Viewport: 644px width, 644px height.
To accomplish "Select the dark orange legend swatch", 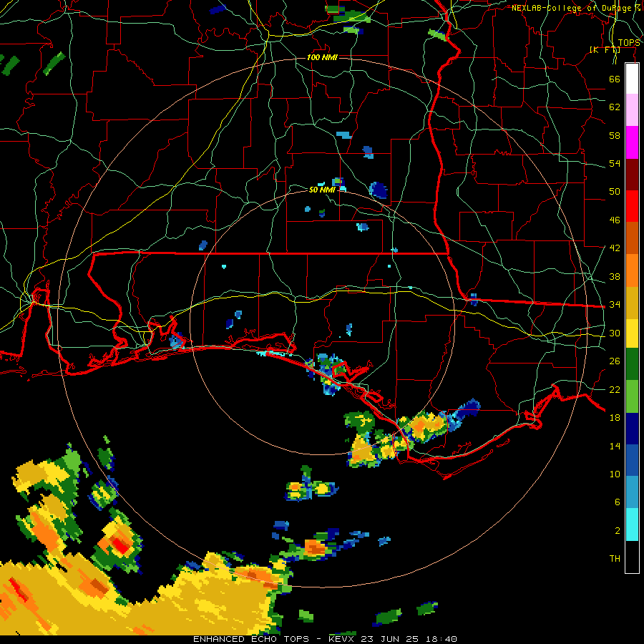I will (x=632, y=238).
